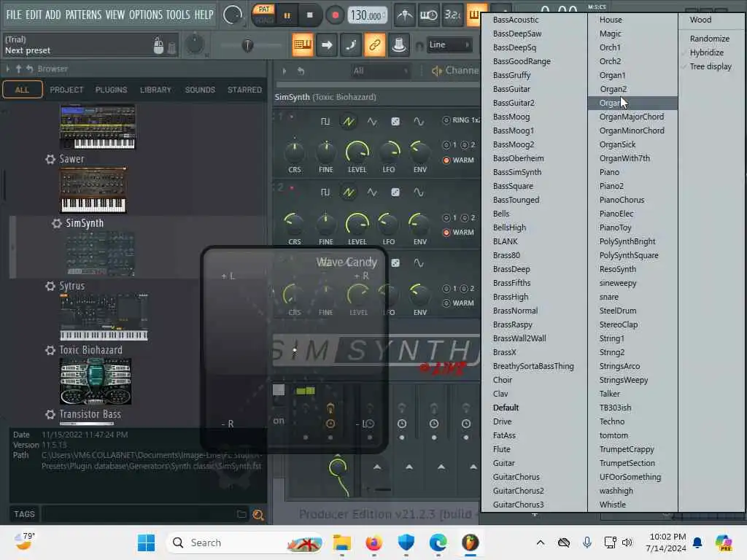
Task: Switch to the PLUGINS browser tab
Action: (x=111, y=90)
